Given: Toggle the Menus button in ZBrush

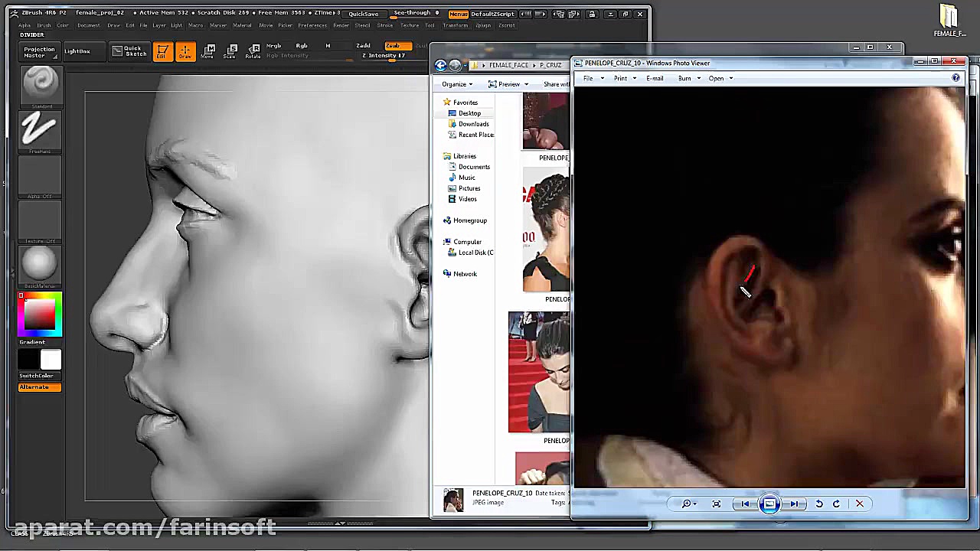Looking at the screenshot, I should (458, 14).
